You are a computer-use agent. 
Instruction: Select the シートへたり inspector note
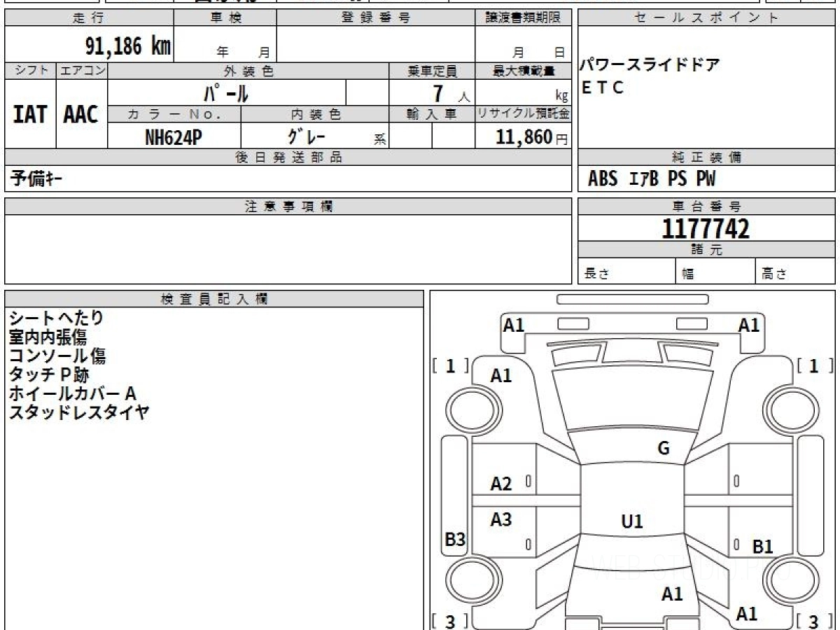(x=56, y=318)
